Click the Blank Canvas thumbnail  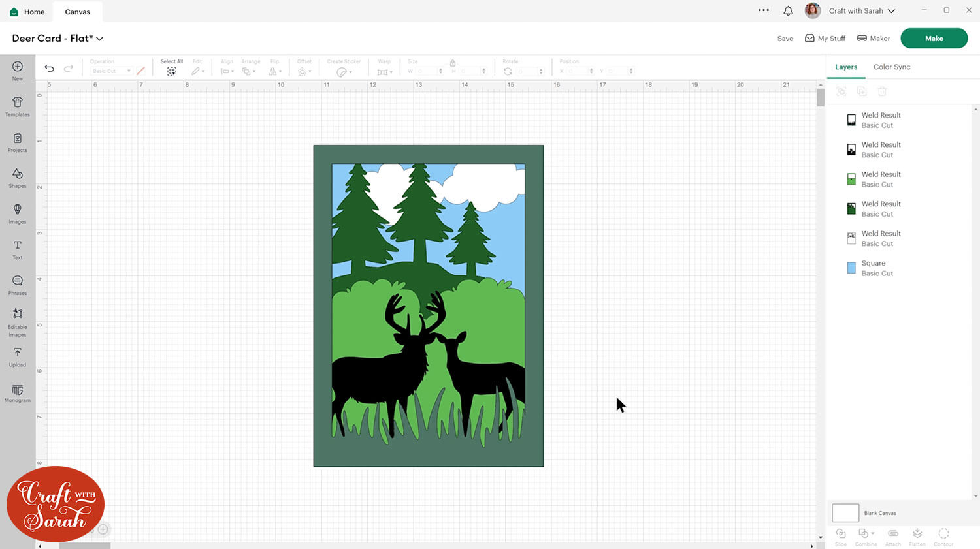pos(845,513)
